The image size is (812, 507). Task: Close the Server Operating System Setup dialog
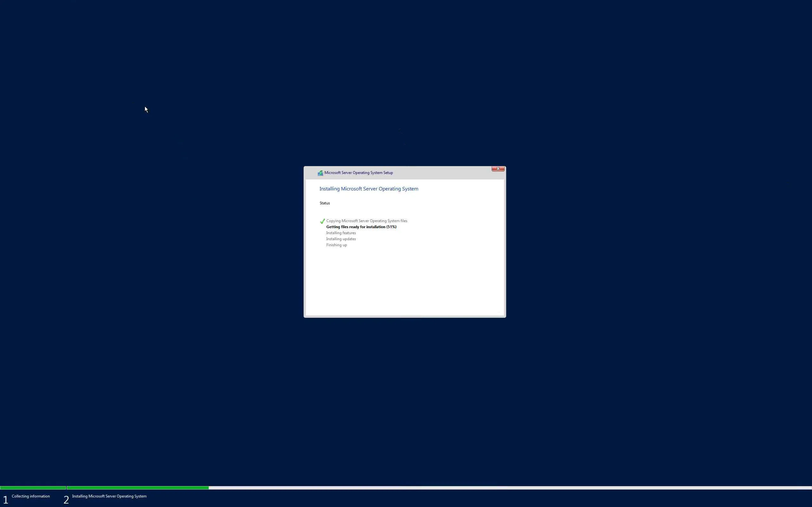(498, 169)
